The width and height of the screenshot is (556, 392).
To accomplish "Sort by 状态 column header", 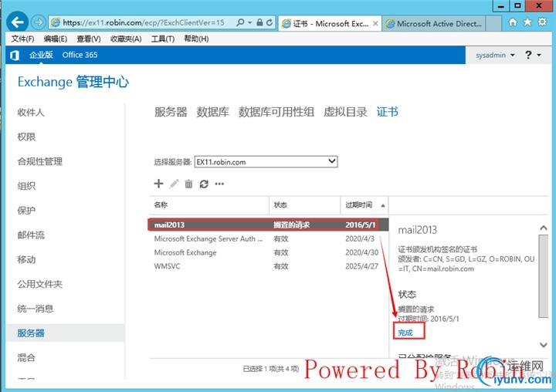I will 305,204.
